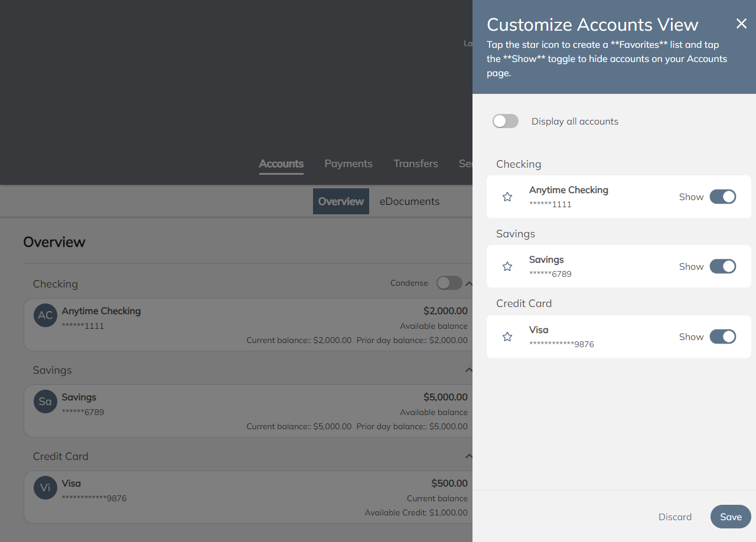Collapse the Savings section in Overview
The height and width of the screenshot is (542, 756).
click(x=468, y=370)
